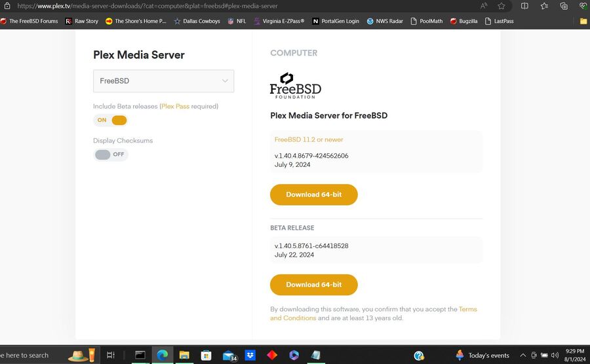The height and width of the screenshot is (364, 590).
Task: Open the Browser essentials heart icon
Action: click(583, 6)
